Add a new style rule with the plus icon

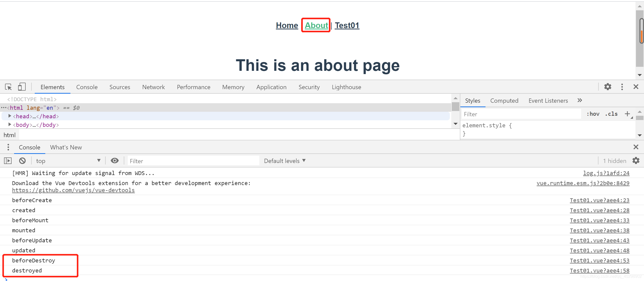627,114
